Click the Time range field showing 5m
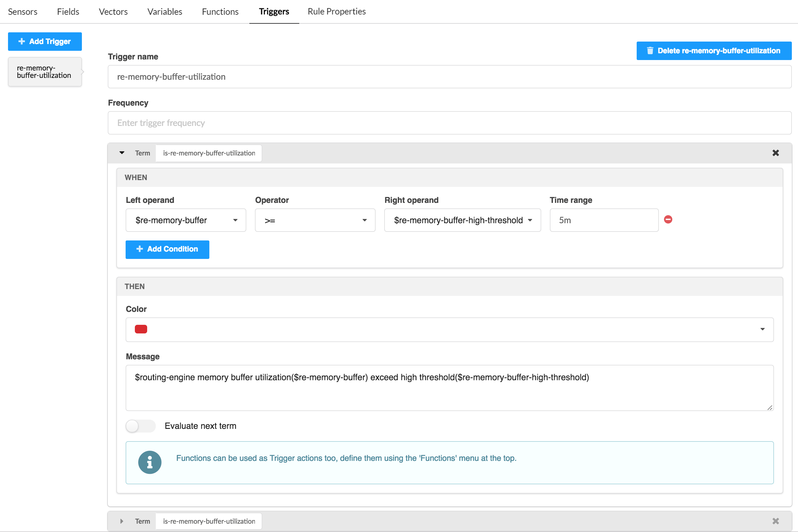The image size is (798, 532). click(604, 220)
